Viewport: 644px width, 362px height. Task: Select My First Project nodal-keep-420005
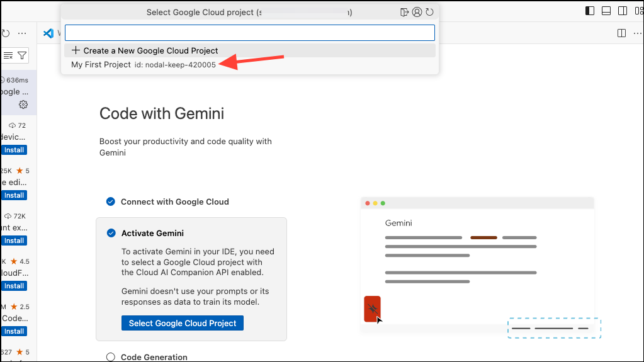[x=144, y=65]
